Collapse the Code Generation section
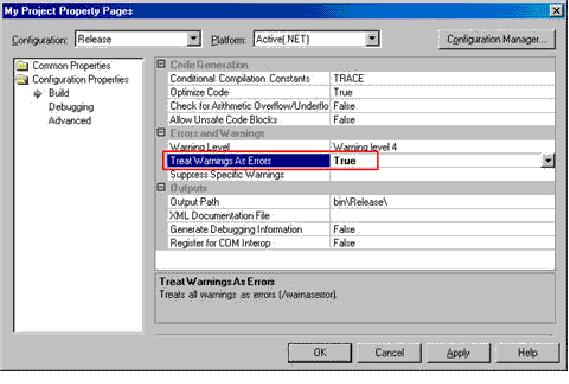The width and height of the screenshot is (569, 384). [161, 64]
